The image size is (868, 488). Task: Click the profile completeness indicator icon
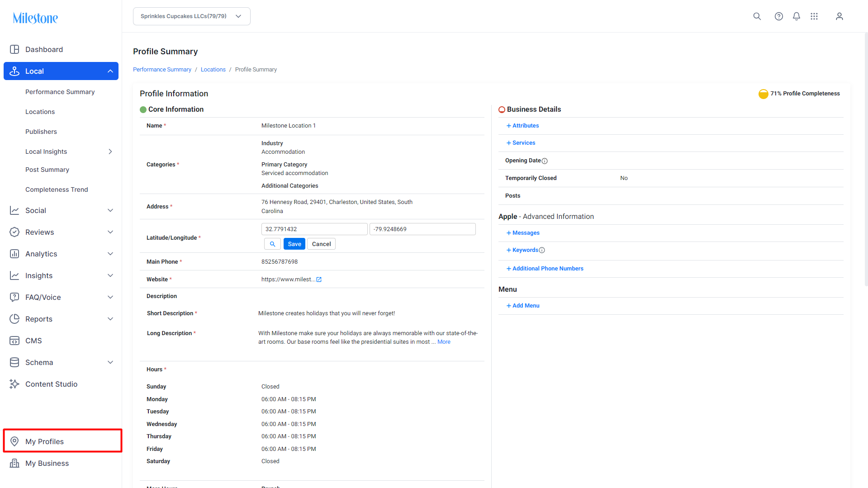(x=763, y=94)
